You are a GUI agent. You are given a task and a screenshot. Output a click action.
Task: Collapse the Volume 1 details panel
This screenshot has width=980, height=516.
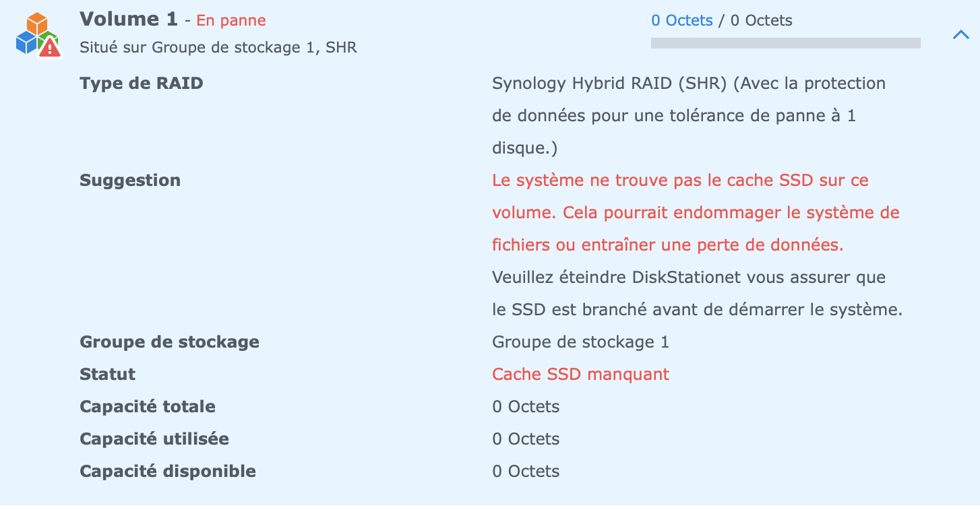[960, 35]
